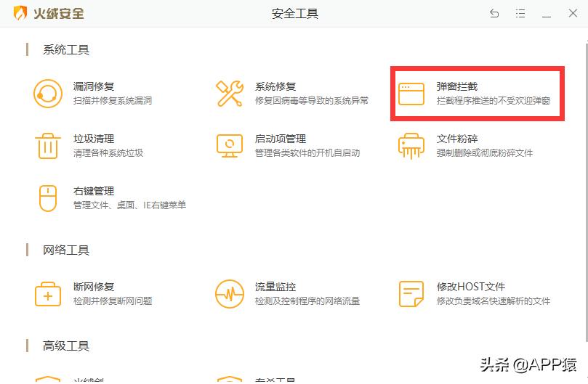Viewport: 588px width, 384px height.
Task: Click the 安全工具 window title
Action: (295, 14)
